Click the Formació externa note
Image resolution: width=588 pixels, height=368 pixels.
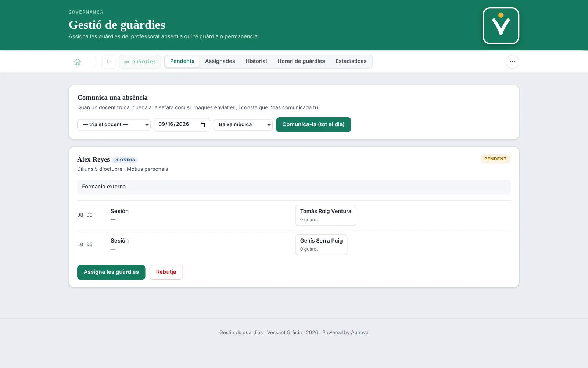pos(294,187)
